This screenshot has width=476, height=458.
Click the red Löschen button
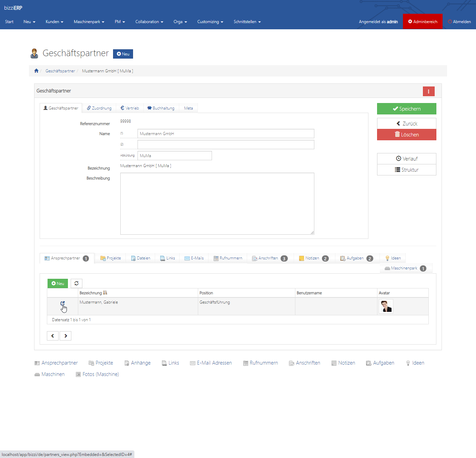click(407, 135)
